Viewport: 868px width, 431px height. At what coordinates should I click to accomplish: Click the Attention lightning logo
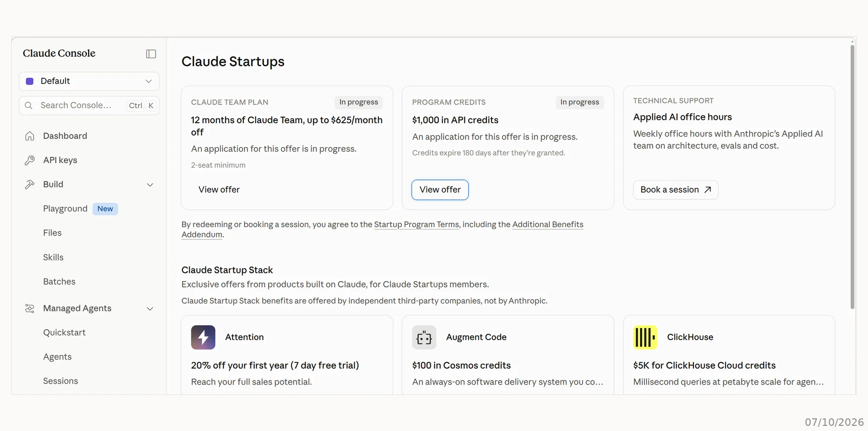(203, 337)
